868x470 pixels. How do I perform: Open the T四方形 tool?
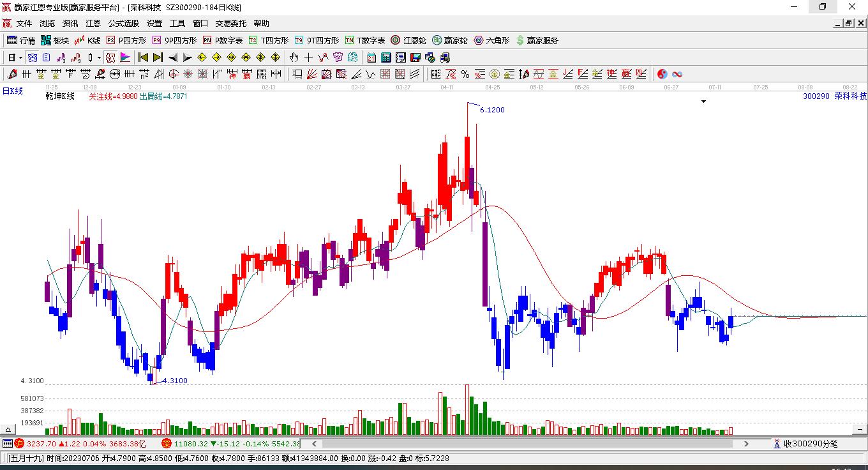[x=269, y=40]
